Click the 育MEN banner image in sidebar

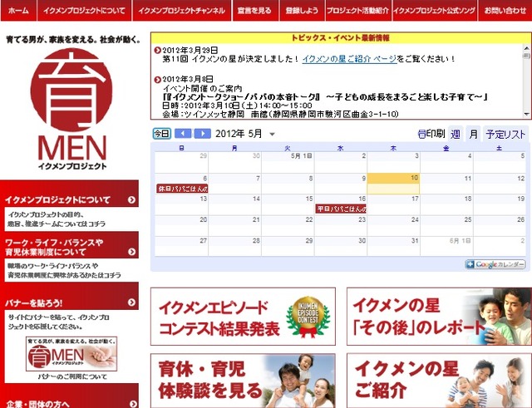(x=71, y=354)
